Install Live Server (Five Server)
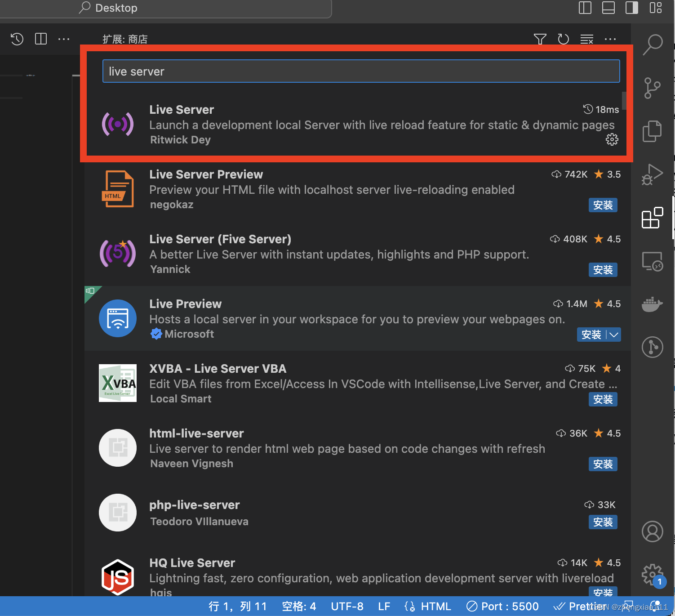 pos(603,270)
